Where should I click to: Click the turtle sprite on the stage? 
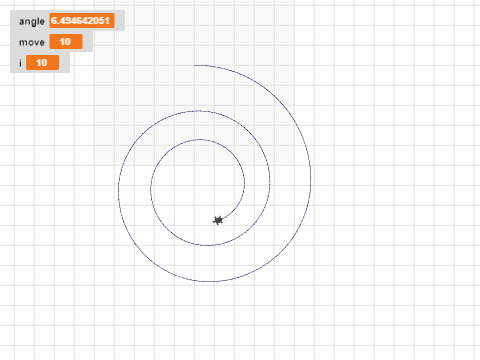(x=218, y=220)
